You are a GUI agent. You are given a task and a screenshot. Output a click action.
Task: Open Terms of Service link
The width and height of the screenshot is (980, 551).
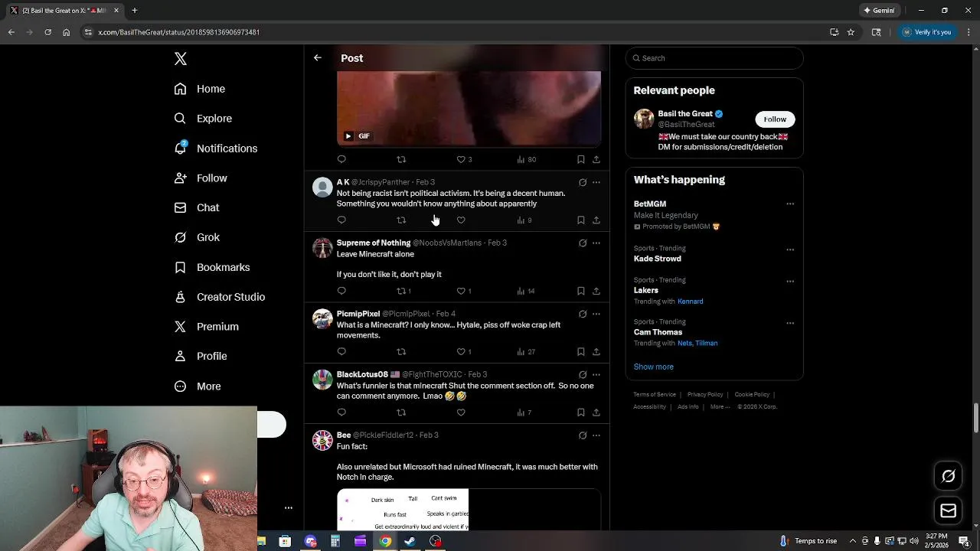pos(655,395)
